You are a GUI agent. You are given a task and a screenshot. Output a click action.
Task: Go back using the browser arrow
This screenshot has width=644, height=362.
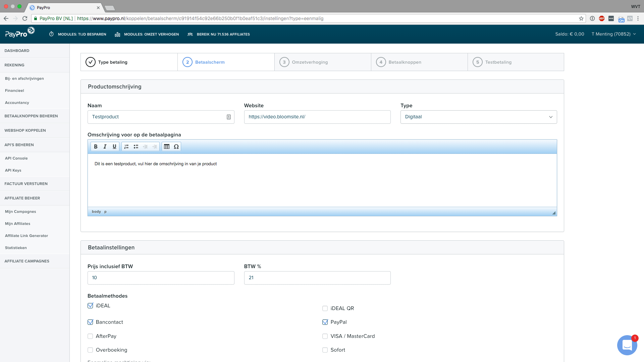(6, 18)
